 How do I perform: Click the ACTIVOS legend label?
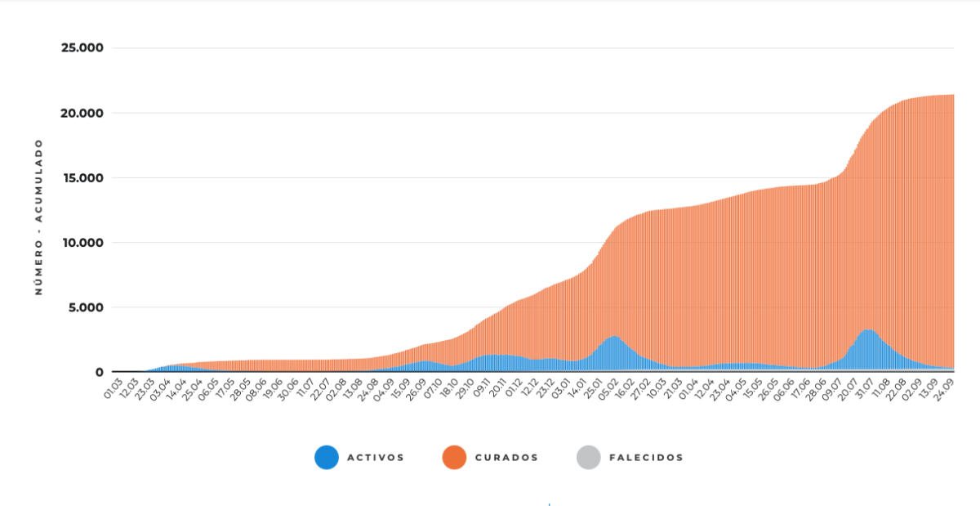point(376,458)
